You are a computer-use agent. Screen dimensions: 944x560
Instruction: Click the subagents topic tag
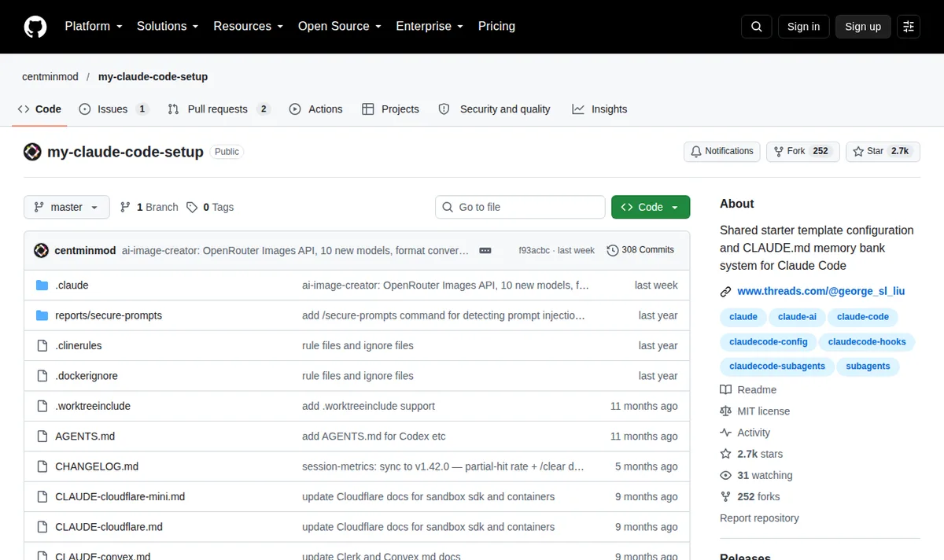coord(868,366)
